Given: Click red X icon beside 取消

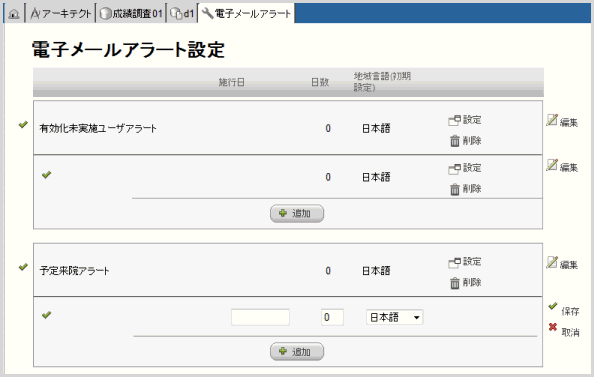Looking at the screenshot, I should [553, 327].
